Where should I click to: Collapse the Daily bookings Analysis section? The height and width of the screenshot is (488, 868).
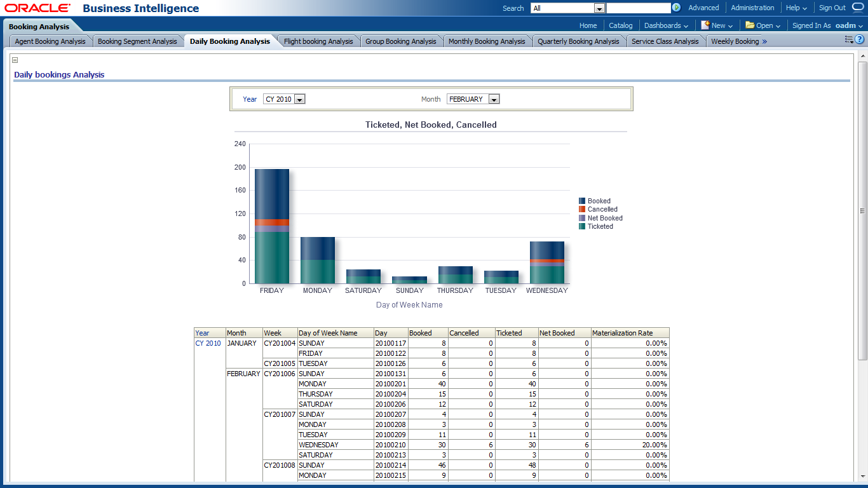15,60
